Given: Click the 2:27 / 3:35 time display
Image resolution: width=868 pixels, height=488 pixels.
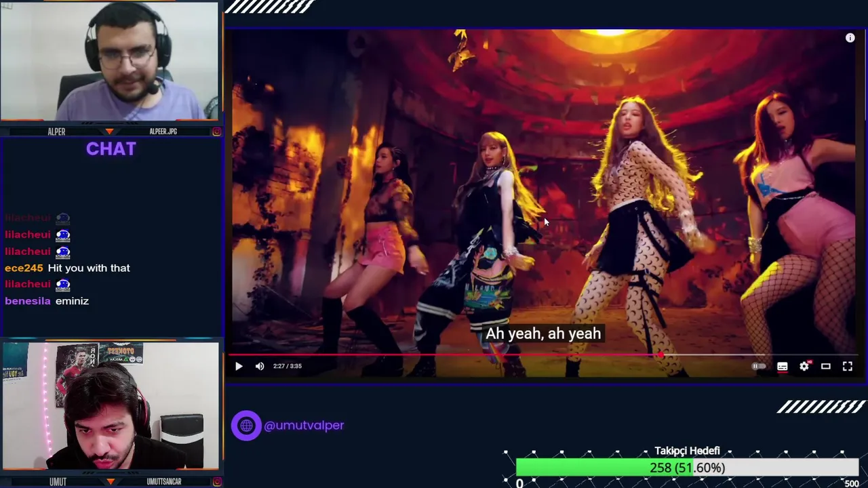Looking at the screenshot, I should 288,366.
